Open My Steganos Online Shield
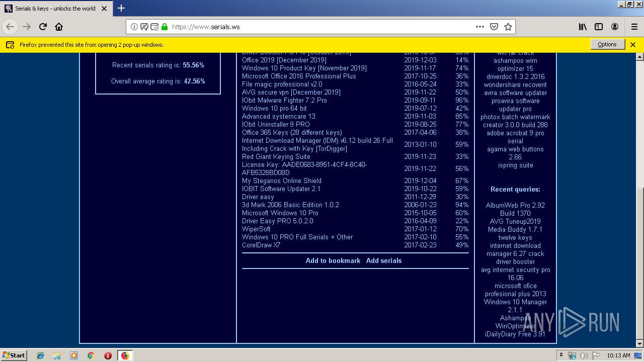The image size is (644, 362). coord(282,180)
